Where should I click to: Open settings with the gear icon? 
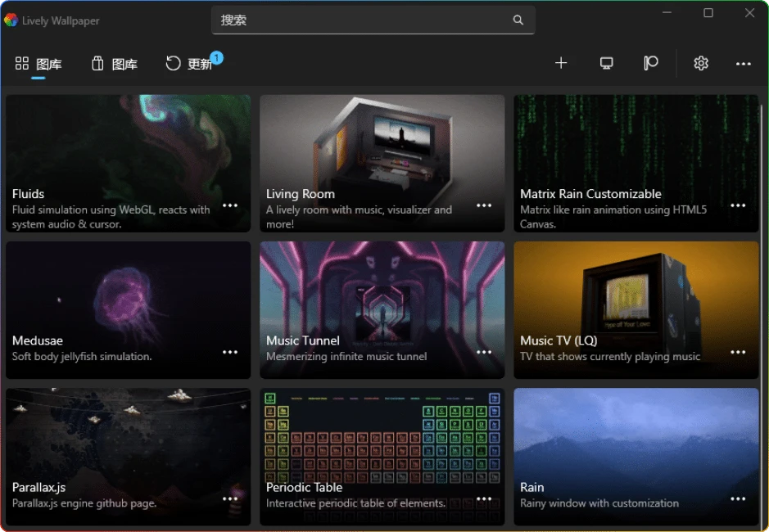701,63
